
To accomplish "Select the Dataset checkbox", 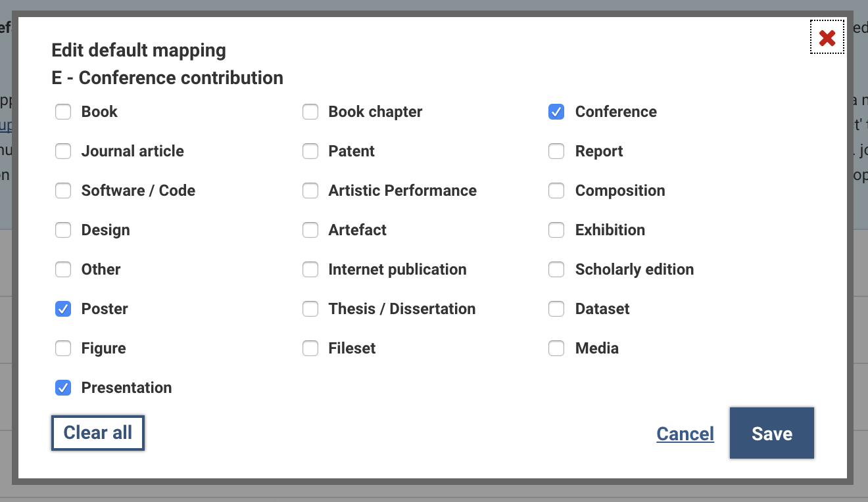I will click(x=556, y=309).
